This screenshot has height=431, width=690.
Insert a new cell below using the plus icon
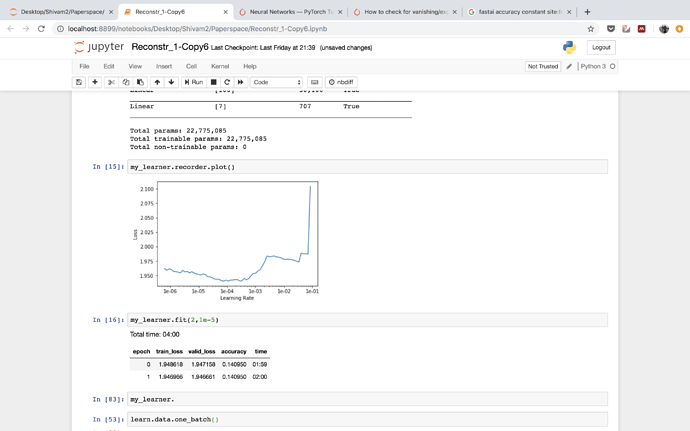(95, 82)
